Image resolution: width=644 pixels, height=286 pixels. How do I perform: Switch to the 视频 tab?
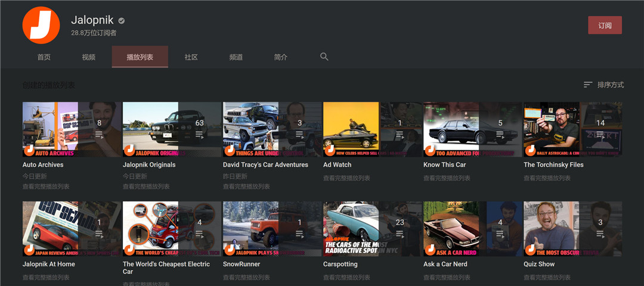[x=89, y=57]
